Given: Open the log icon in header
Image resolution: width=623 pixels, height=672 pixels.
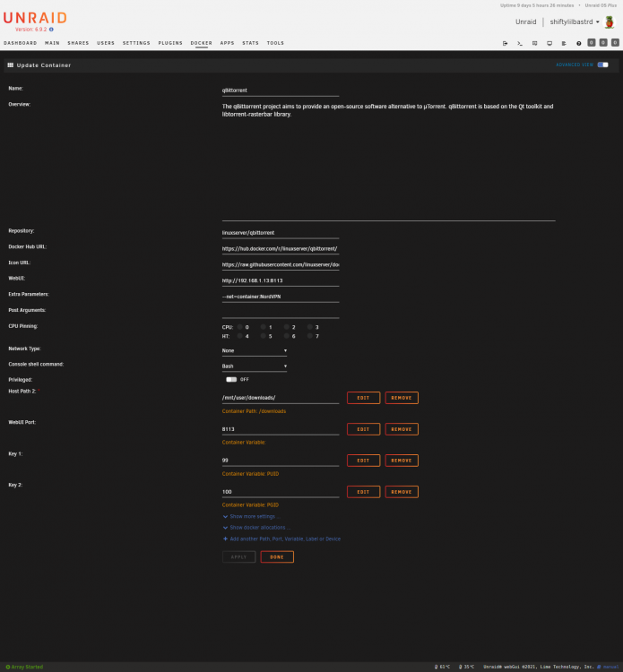Looking at the screenshot, I should [564, 43].
